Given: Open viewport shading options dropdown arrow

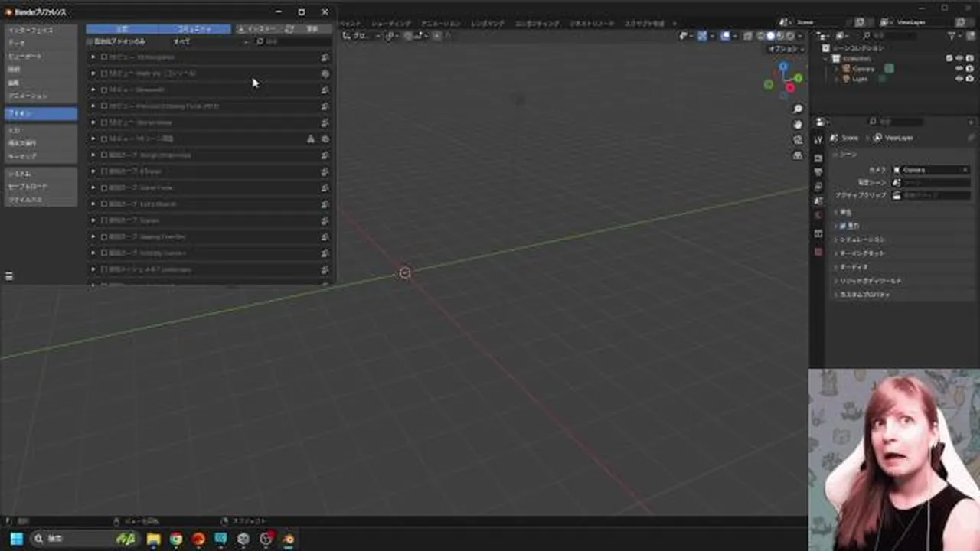Looking at the screenshot, I should (x=799, y=35).
